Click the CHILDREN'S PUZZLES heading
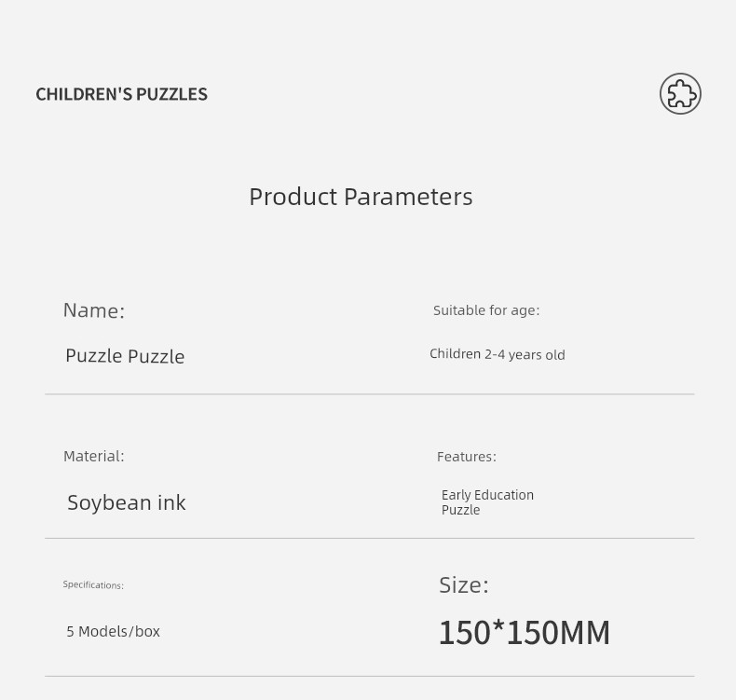This screenshot has width=736, height=700. point(121,94)
